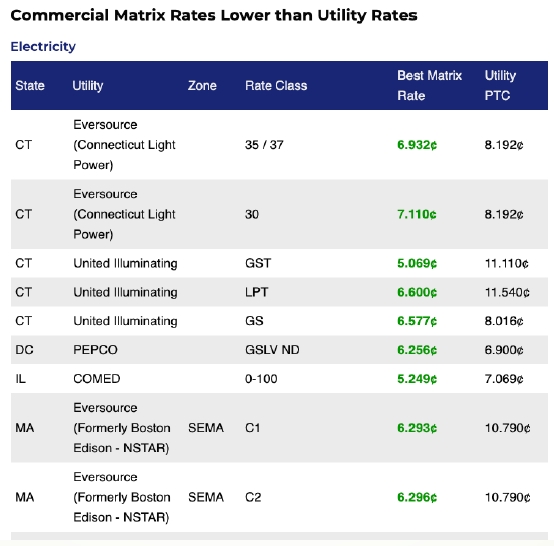Select the 6.256¢ PEPCO matrix rate
The image size is (554, 546).
417,350
